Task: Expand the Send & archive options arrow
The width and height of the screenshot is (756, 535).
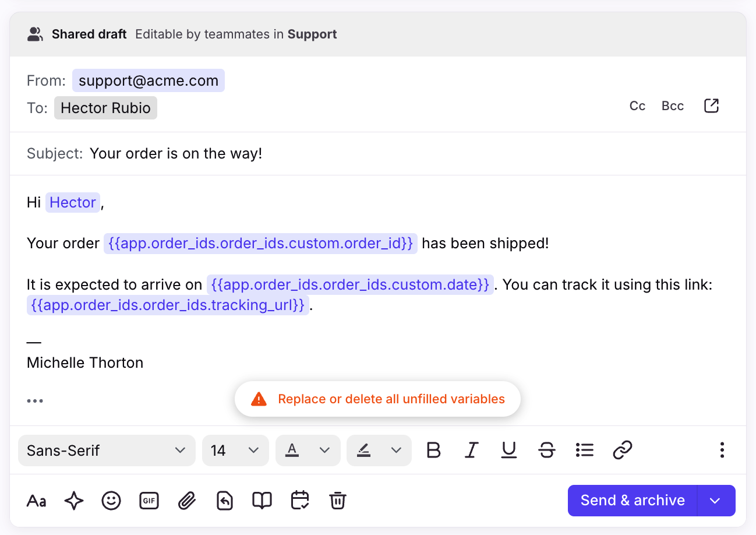Action: [x=716, y=501]
